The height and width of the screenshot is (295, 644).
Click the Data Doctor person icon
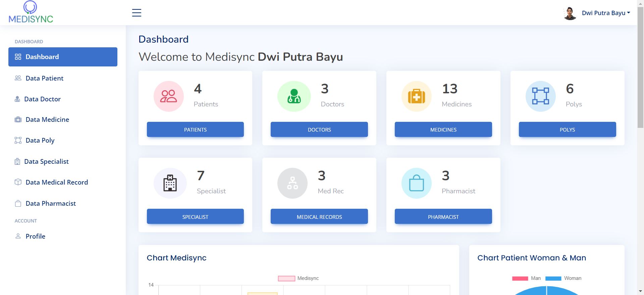click(17, 99)
